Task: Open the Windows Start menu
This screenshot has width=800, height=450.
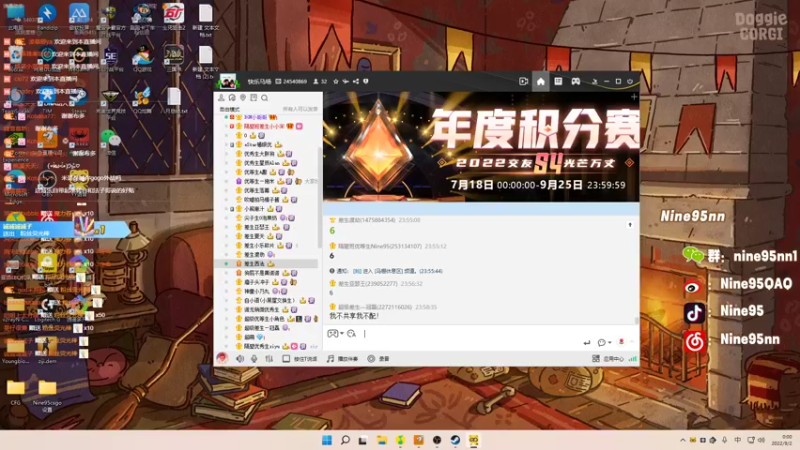Action: [327, 440]
